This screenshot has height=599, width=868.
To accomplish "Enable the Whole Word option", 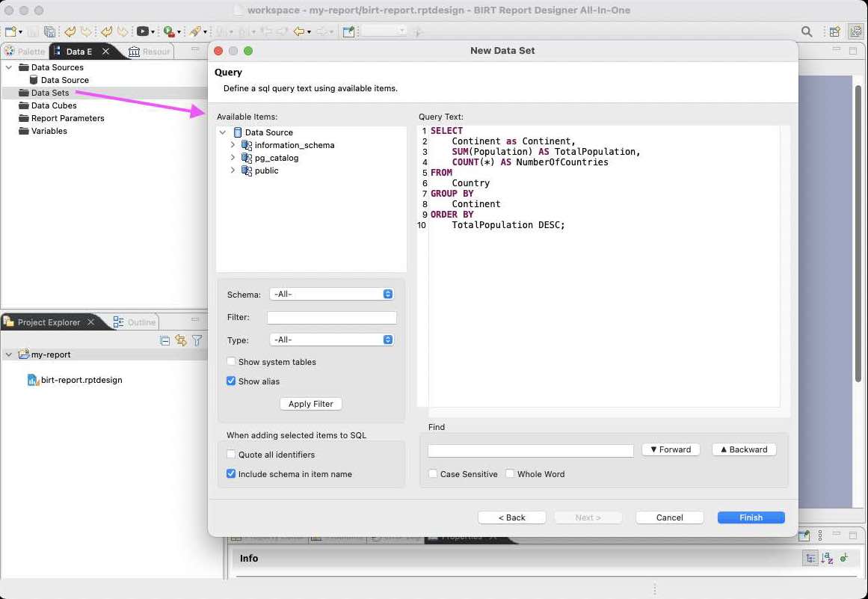I will click(x=510, y=474).
